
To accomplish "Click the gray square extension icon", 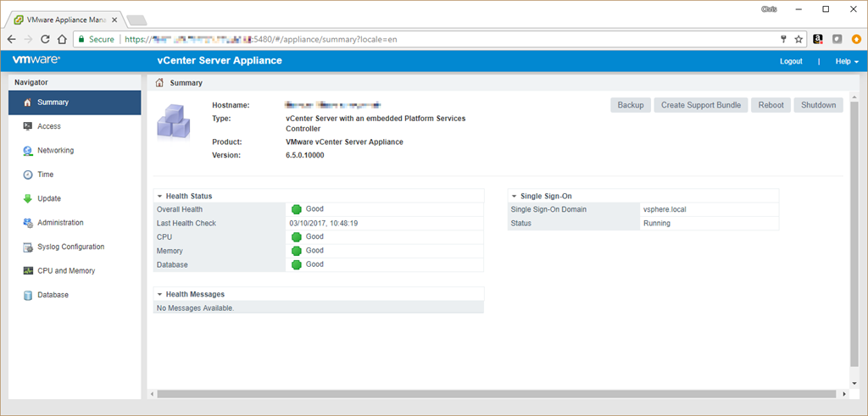I will coord(837,39).
